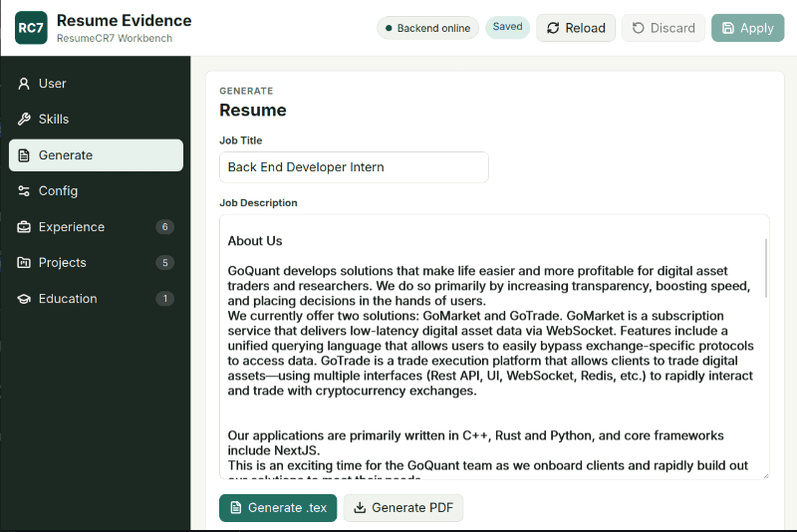
Task: Go to the Skills section
Action: 96,120
